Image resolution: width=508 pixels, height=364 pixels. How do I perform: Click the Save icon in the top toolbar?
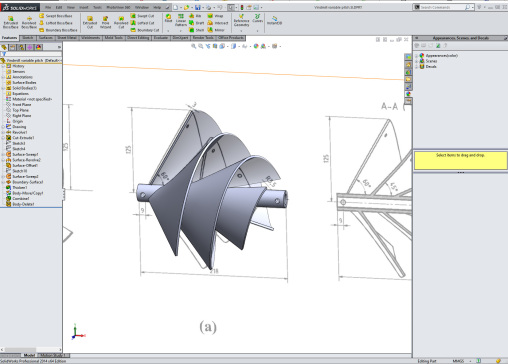[198, 7]
